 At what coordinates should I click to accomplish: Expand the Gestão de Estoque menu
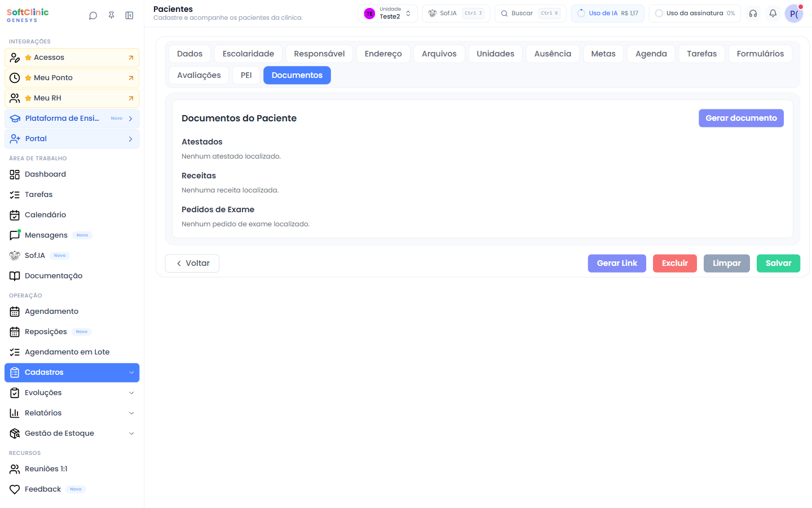pos(72,433)
